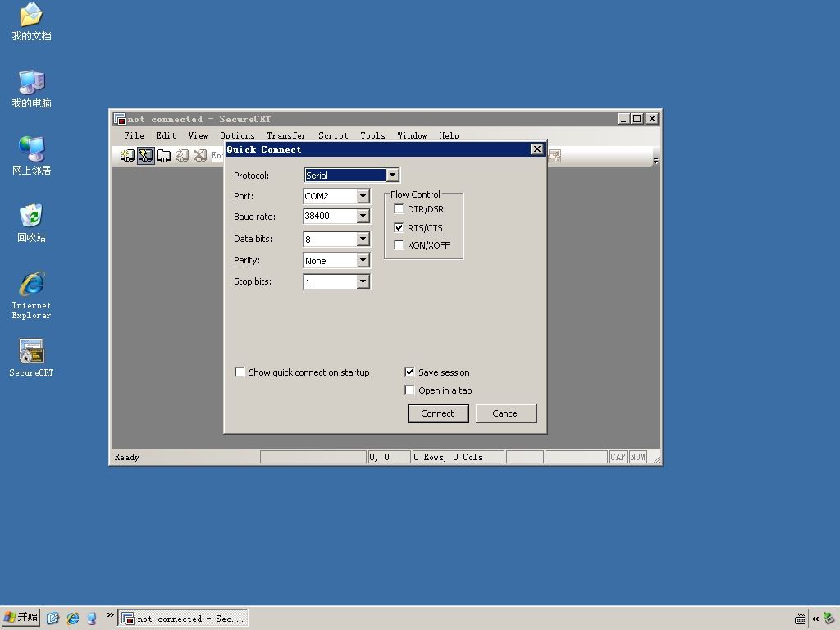
Task: Click the Connect toolbar icon in SecureCRT
Action: tap(127, 156)
